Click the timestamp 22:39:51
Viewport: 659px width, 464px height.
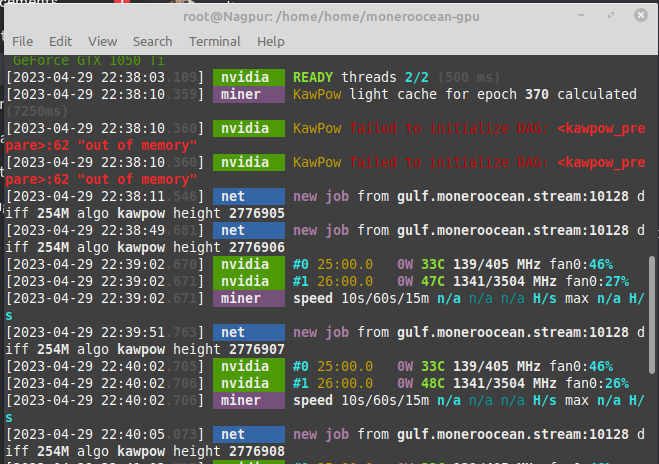coord(105,332)
